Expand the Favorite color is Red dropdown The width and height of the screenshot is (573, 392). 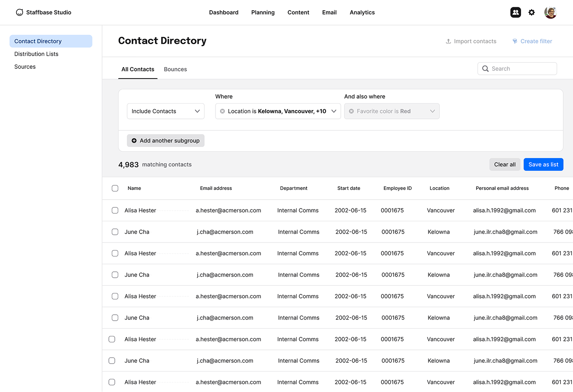[x=392, y=111]
